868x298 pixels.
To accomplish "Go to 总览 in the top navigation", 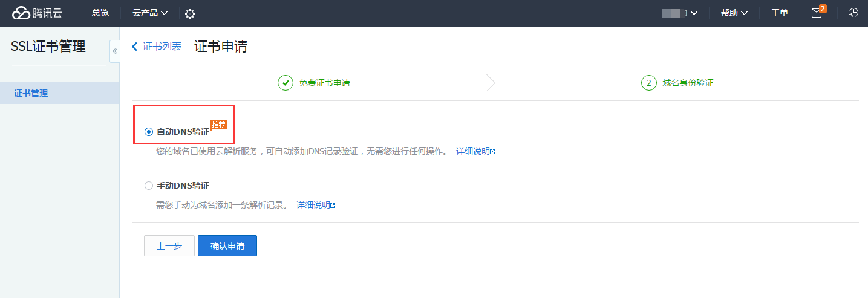I will [100, 13].
